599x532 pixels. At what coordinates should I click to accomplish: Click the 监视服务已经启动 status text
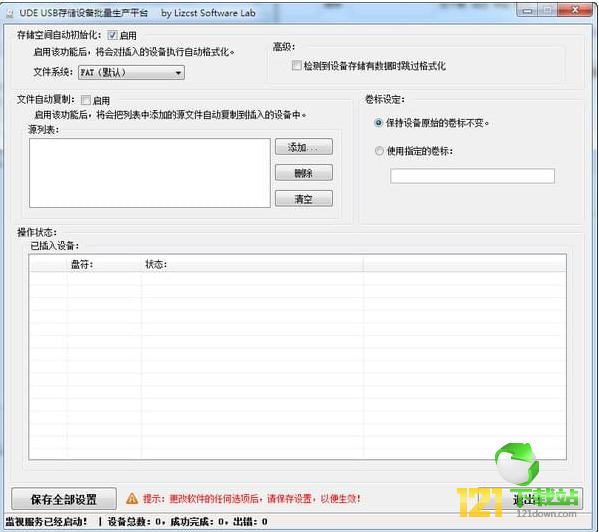pos(46,522)
